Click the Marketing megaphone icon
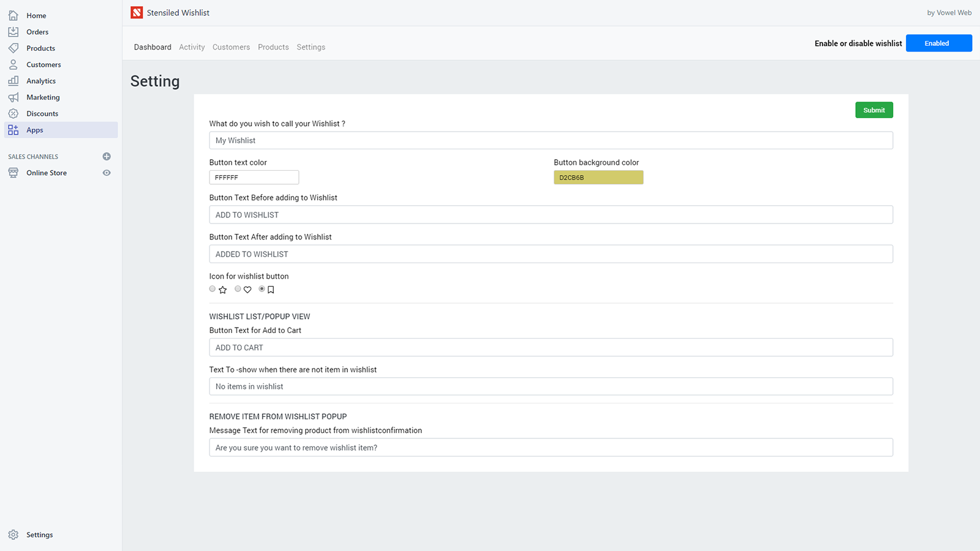Image resolution: width=980 pixels, height=551 pixels. (13, 97)
